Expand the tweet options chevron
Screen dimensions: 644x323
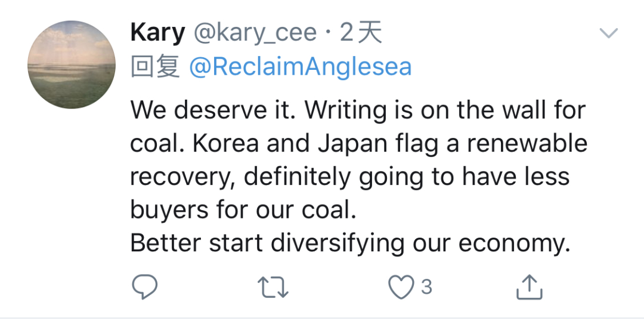coord(609,33)
